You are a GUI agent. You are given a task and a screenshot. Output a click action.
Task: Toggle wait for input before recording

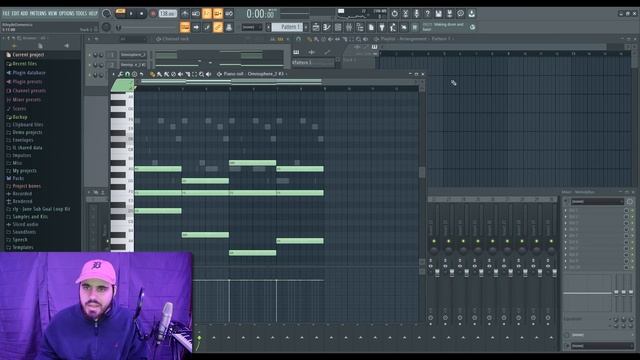[196, 14]
